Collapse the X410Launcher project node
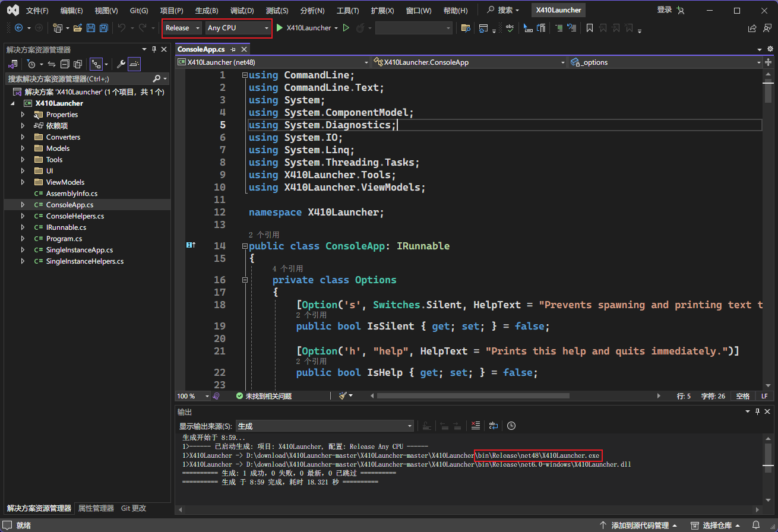The image size is (778, 532). click(13, 103)
